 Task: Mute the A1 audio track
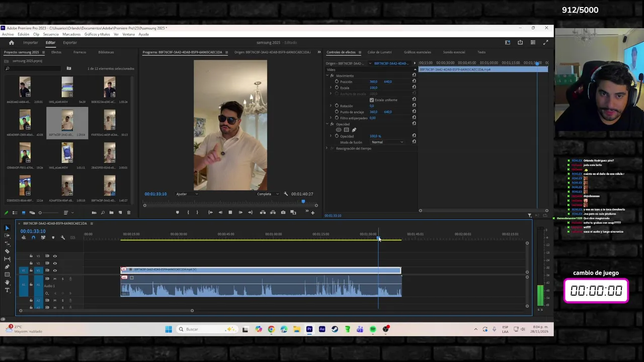(55, 279)
